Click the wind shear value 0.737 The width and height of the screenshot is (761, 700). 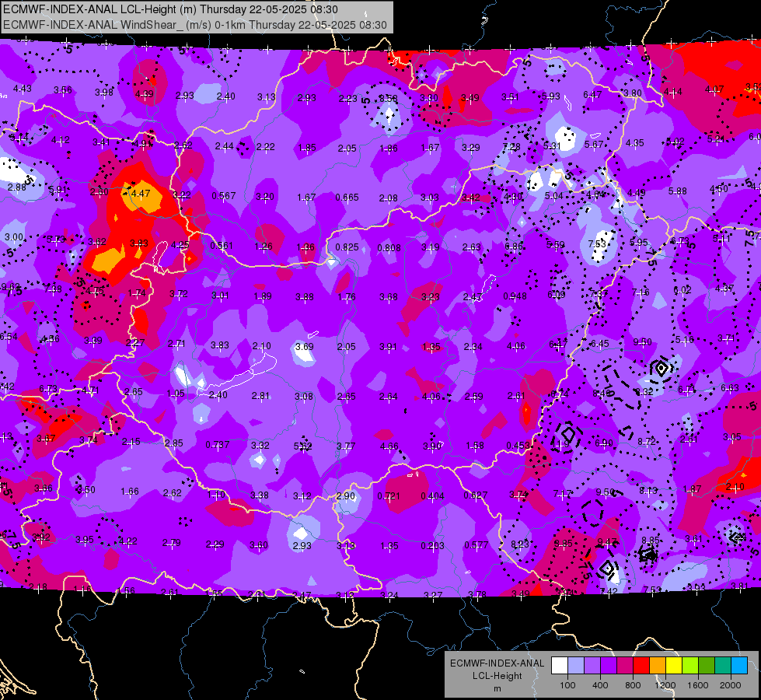coord(218,444)
